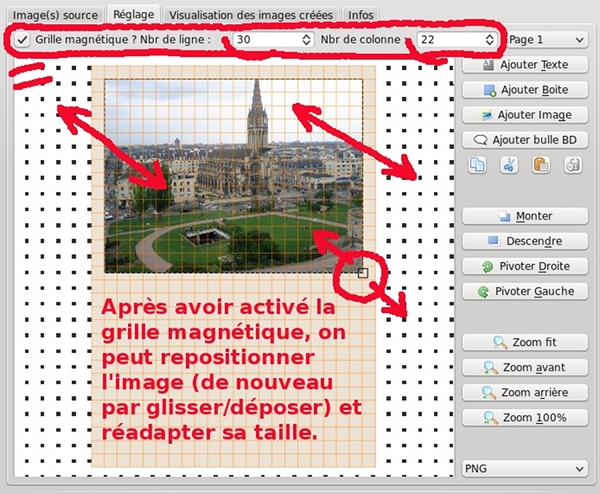This screenshot has width=600, height=494.
Task: Open Visualisation des images créées tab
Action: [251, 15]
